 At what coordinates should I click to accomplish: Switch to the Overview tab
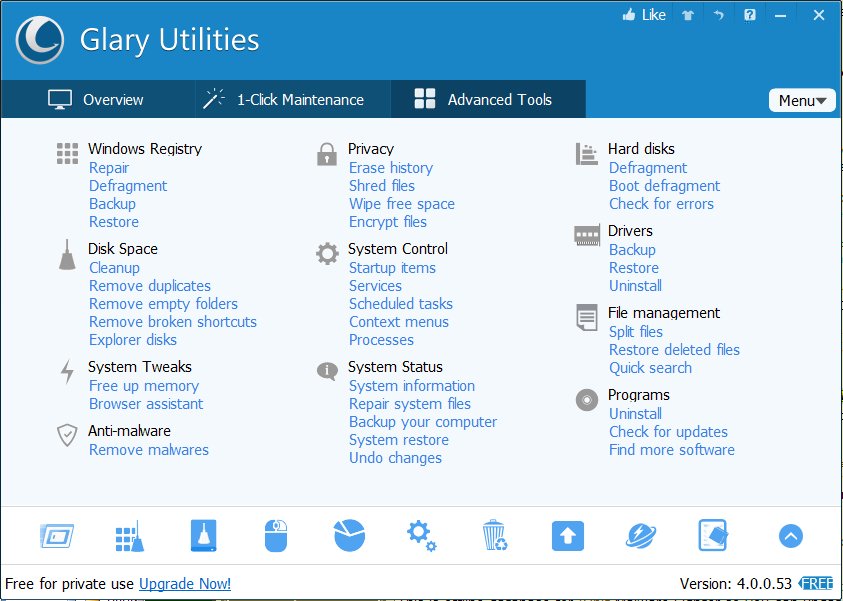point(97,99)
